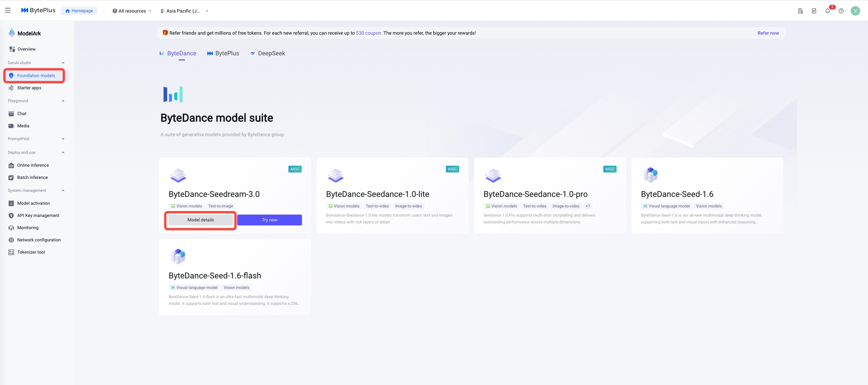Click the Refer now link
This screenshot has width=868, height=385.
point(768,33)
